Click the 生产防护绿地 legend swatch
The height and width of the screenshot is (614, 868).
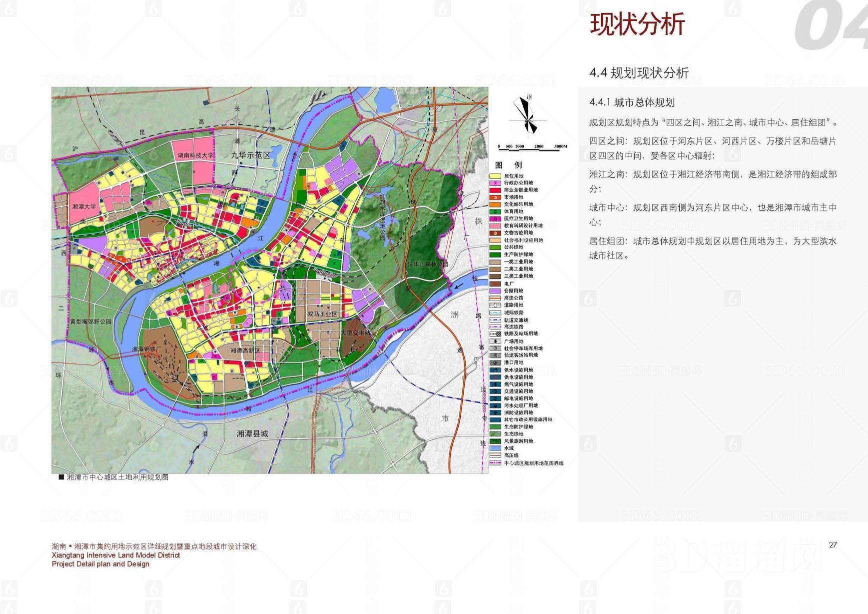click(495, 254)
